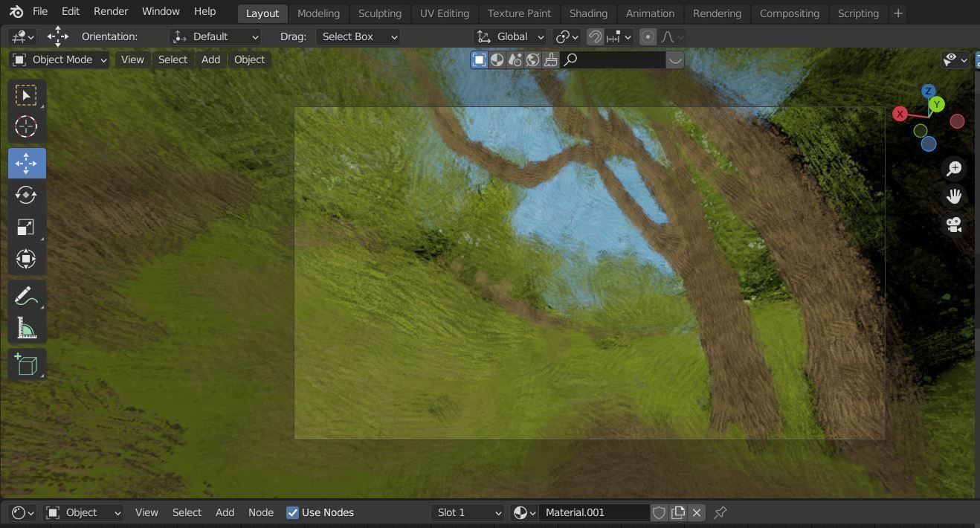Select the Move tool
This screenshot has width=980, height=528.
pos(26,163)
